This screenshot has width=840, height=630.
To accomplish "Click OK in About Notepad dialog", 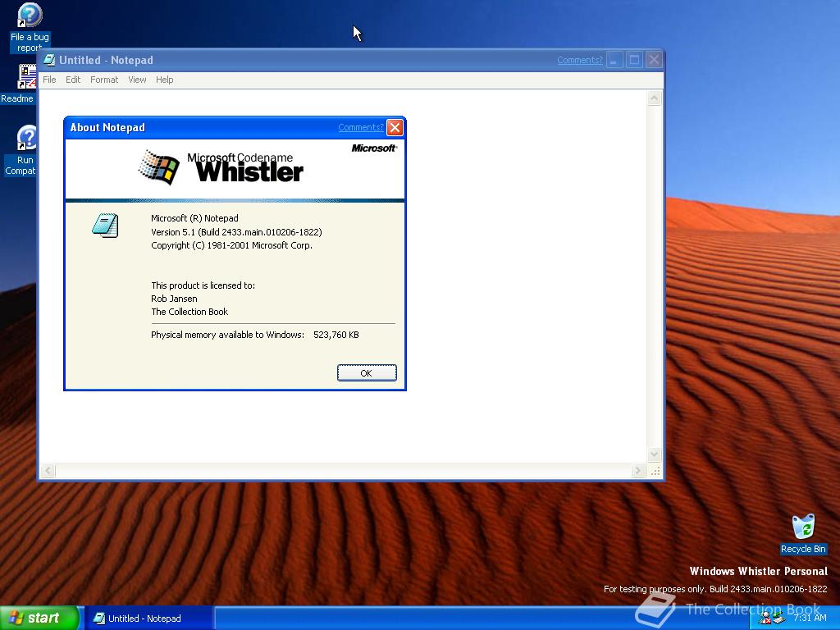I will tap(367, 373).
